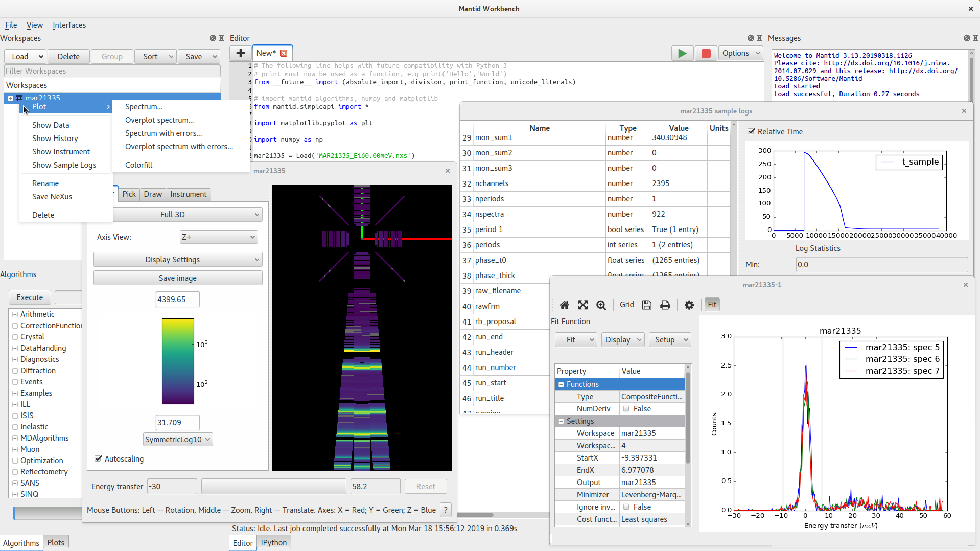Click the Save image button
The image size is (980, 551).
click(x=177, y=278)
